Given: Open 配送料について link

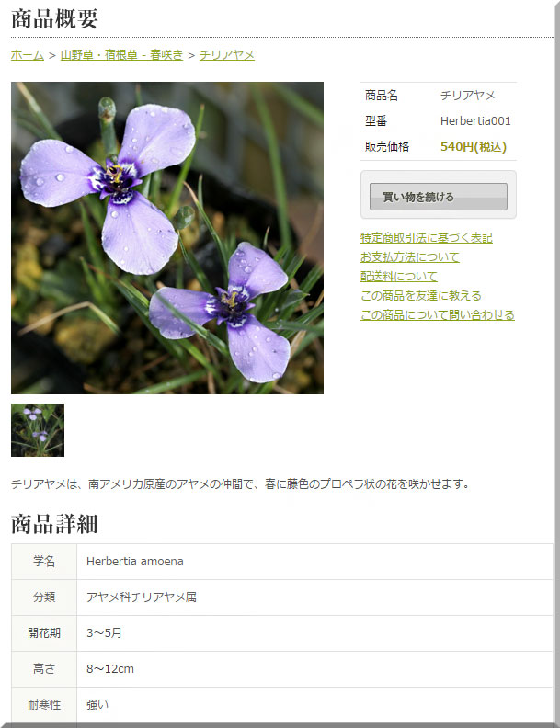Looking at the screenshot, I should click(399, 277).
